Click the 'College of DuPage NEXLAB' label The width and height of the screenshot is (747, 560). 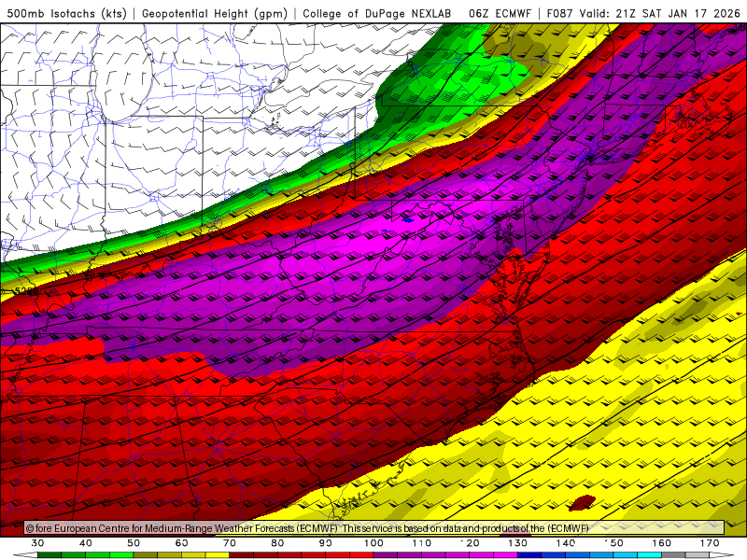click(x=377, y=13)
